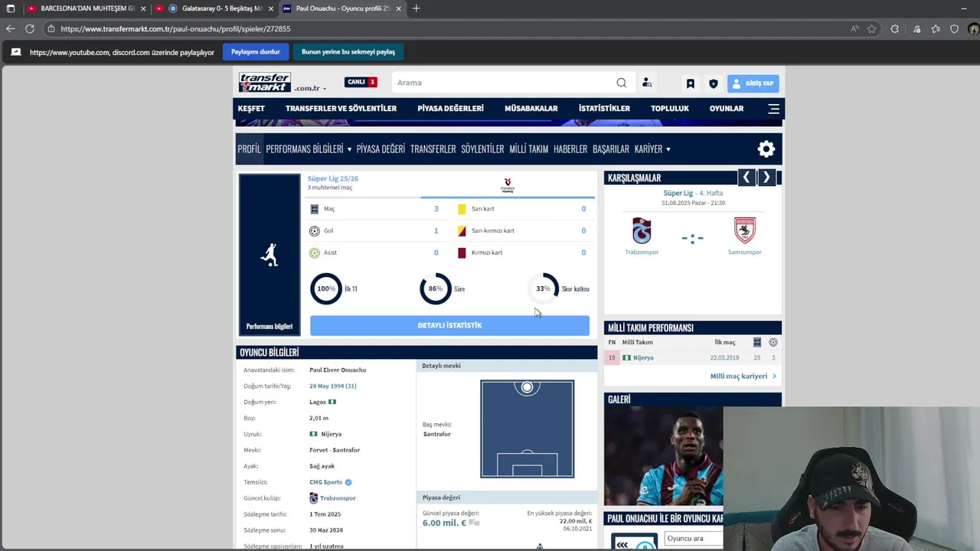Click the player silhouette performance tile

coord(269,255)
